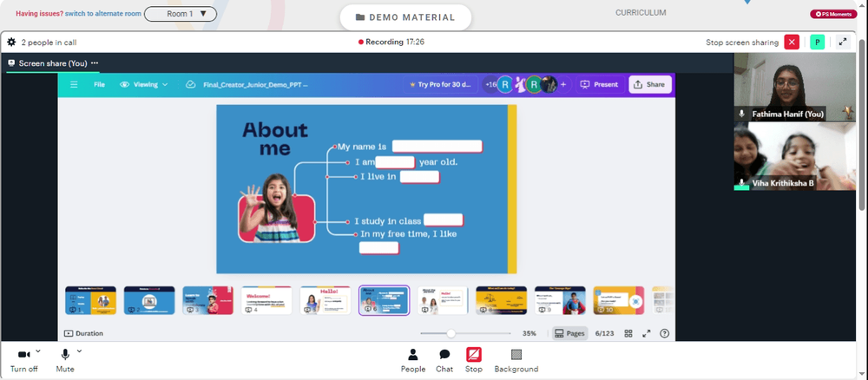Click the red stop screen sharing X button

tap(792, 42)
